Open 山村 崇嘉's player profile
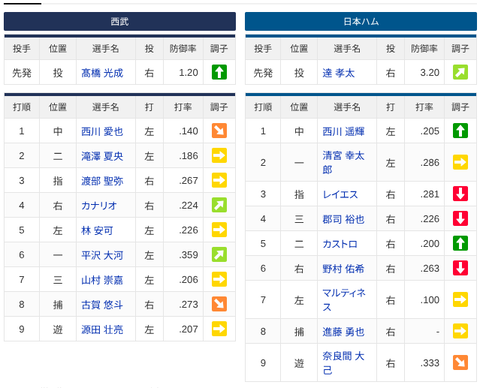Image resolution: width=480 pixels, height=388 pixels. point(102,280)
